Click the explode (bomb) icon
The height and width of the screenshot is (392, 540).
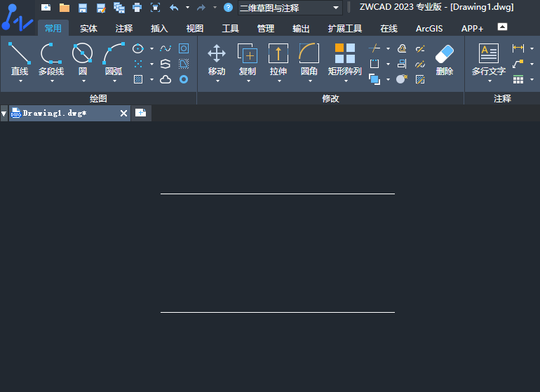(402, 79)
